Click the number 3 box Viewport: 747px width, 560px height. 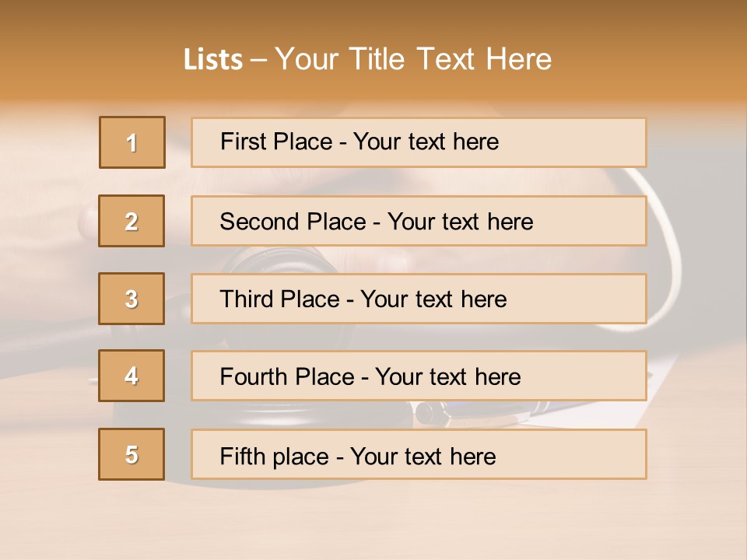click(x=132, y=299)
